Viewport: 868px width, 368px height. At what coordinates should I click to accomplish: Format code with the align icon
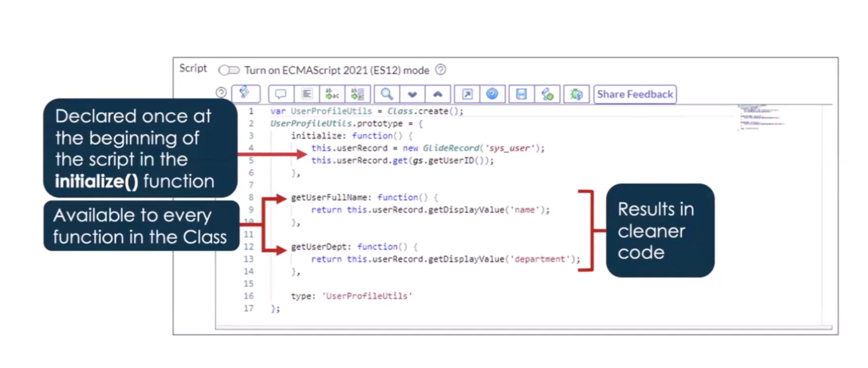(x=307, y=94)
